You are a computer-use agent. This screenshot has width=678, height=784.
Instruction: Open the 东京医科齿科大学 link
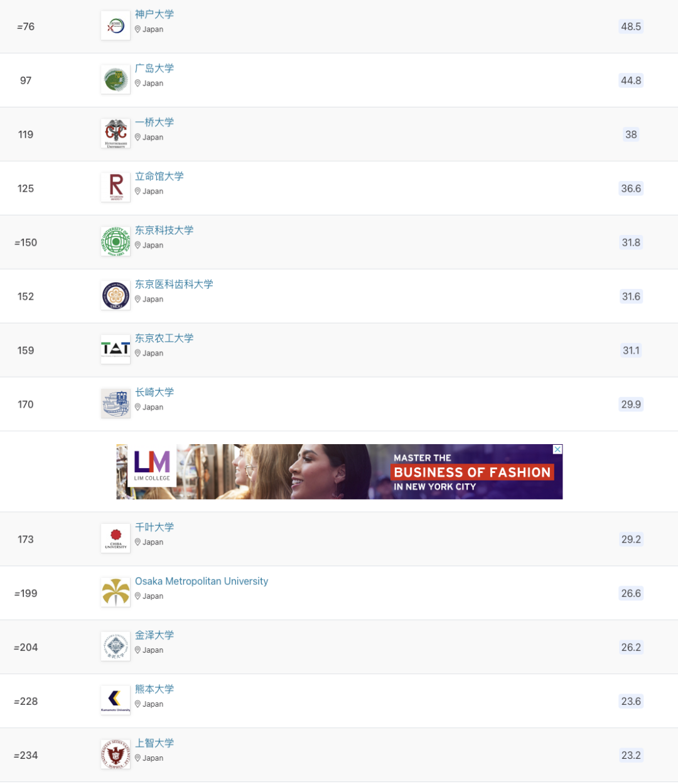coord(174,285)
